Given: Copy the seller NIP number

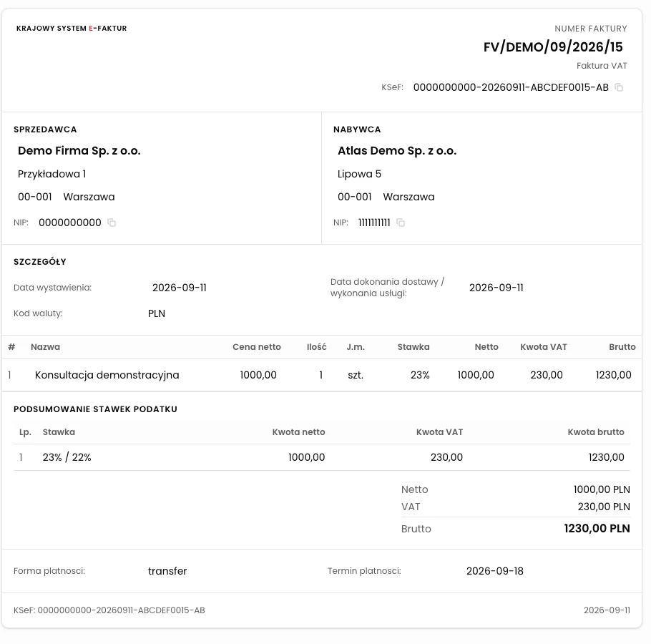Looking at the screenshot, I should pyautogui.click(x=112, y=223).
